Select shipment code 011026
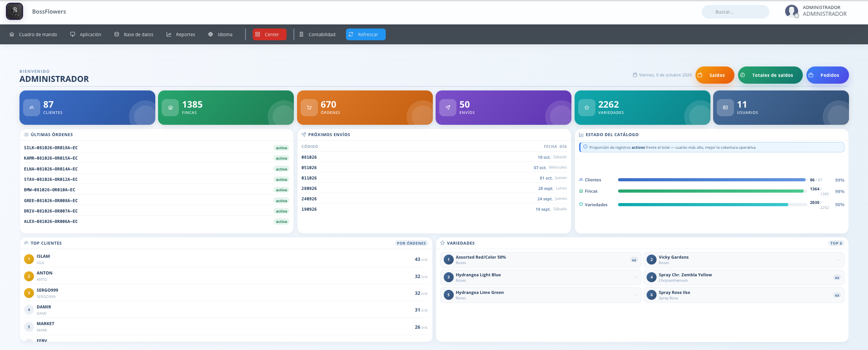The image size is (868, 350). pyautogui.click(x=309, y=178)
